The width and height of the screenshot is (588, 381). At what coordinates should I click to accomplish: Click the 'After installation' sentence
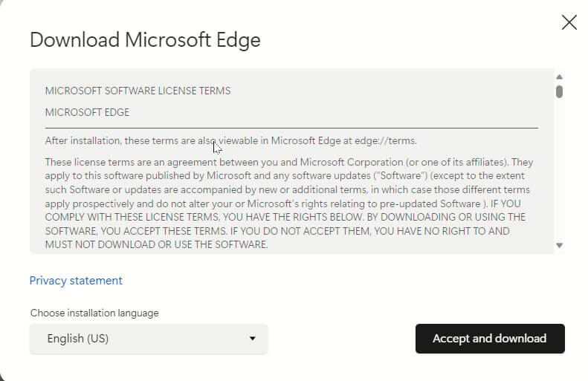pos(230,141)
